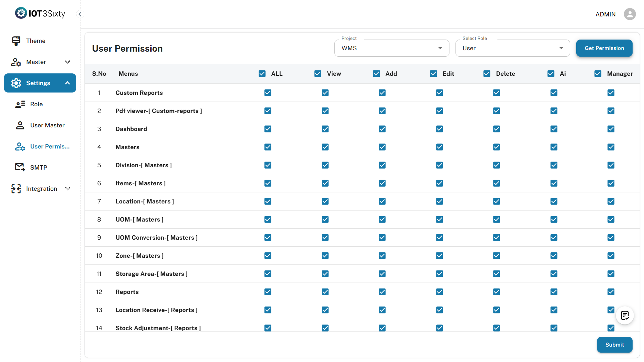Uncheck the View checkbox for Dashboard row
The width and height of the screenshot is (644, 362).
325,129
